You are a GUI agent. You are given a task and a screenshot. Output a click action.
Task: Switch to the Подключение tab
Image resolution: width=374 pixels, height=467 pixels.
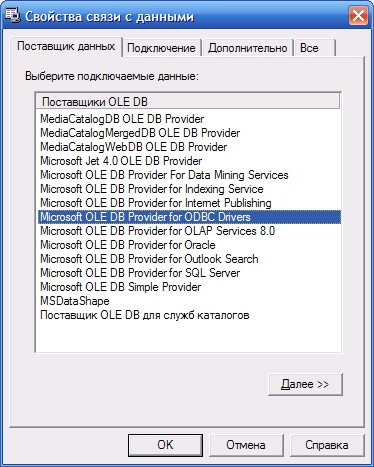[161, 48]
